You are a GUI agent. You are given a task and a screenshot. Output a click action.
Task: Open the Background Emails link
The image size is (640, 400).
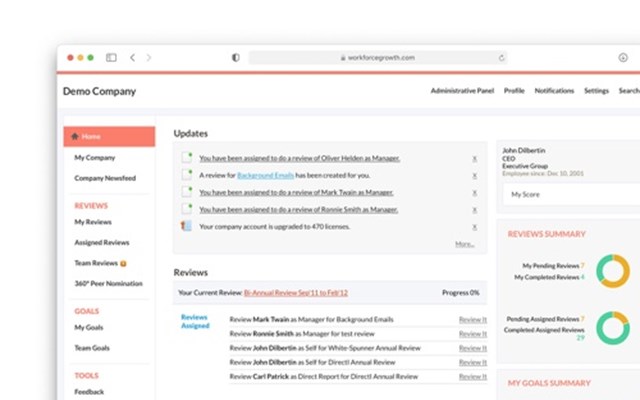(265, 176)
